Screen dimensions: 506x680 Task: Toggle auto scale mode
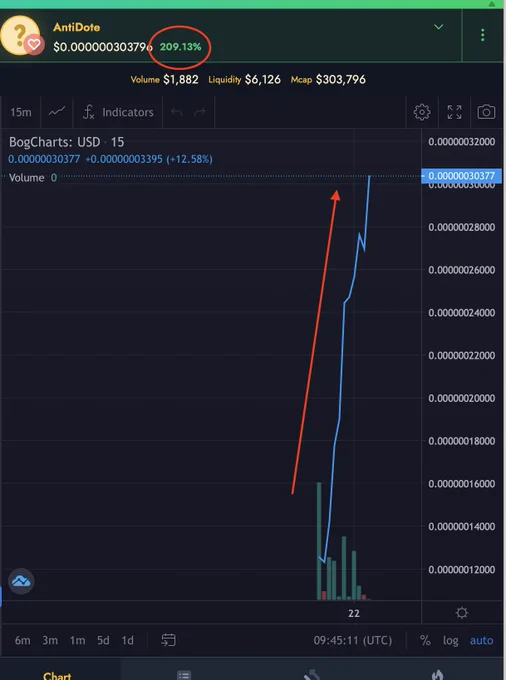pos(481,640)
